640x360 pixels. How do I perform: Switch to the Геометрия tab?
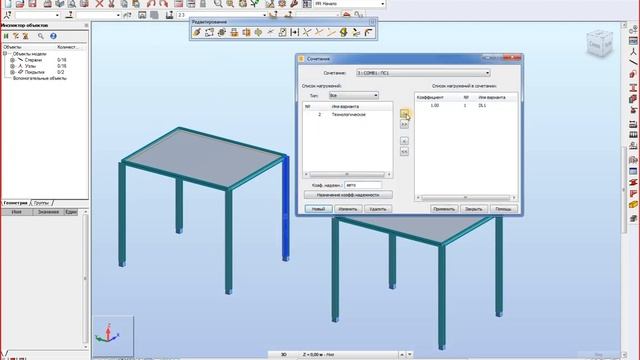pyautogui.click(x=16, y=203)
